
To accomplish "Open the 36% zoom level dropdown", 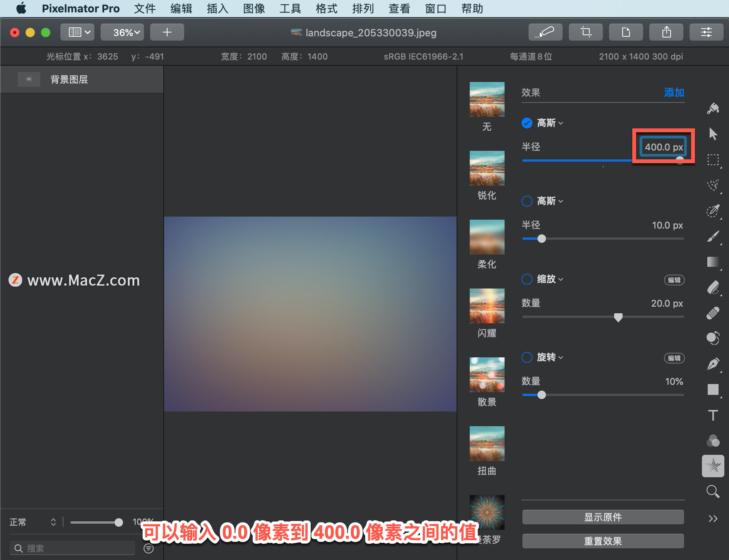I will click(x=122, y=32).
